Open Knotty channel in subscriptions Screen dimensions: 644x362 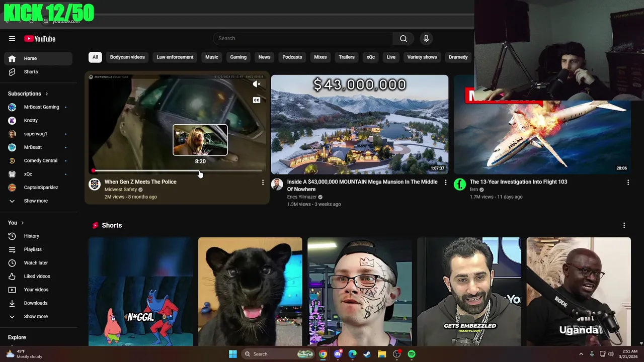pyautogui.click(x=38, y=121)
